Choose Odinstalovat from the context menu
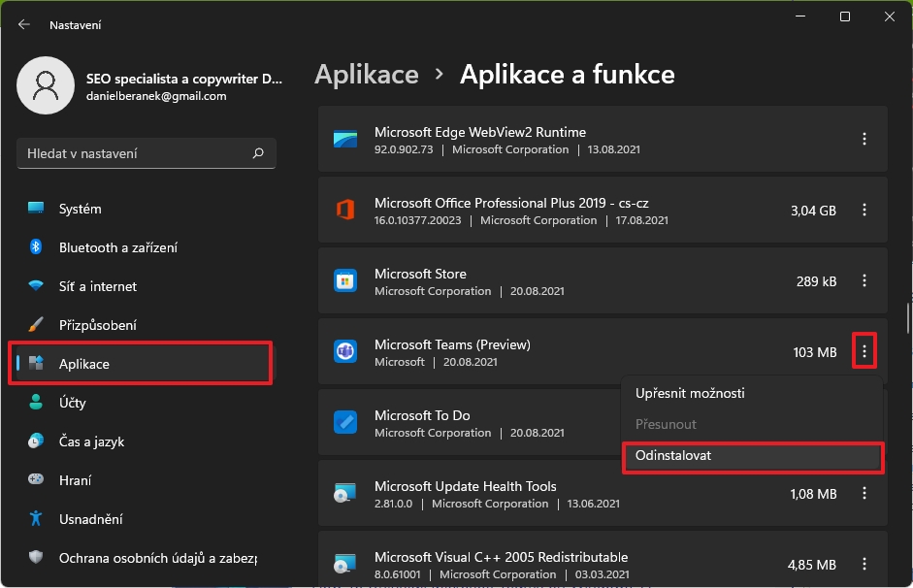 751,456
